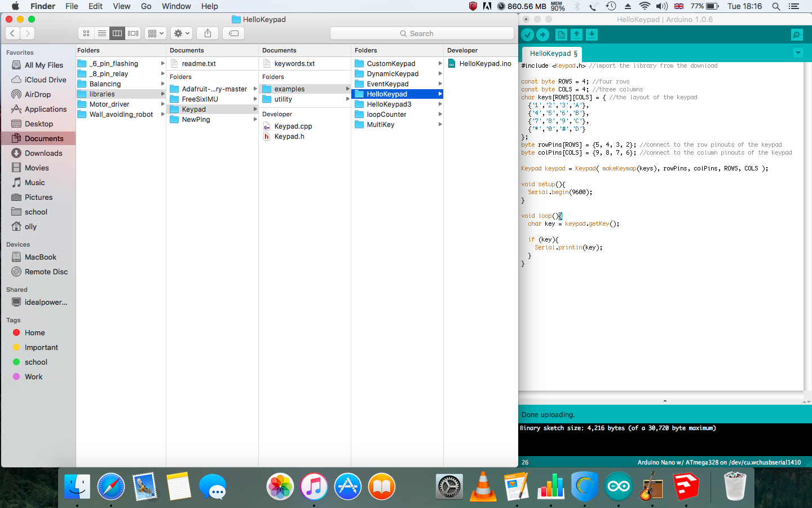Screen dimensions: 812x508
Task: Open Photos from the Dock
Action: 280,487
